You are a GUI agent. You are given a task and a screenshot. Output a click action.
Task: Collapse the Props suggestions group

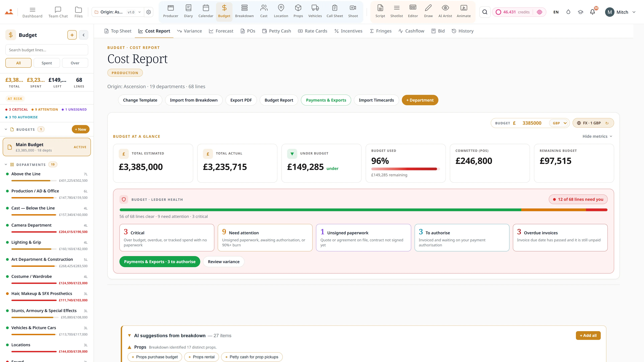pyautogui.click(x=129, y=347)
